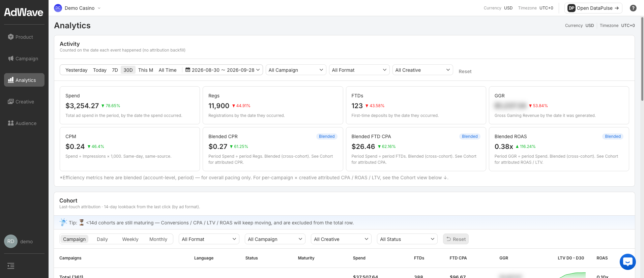The width and height of the screenshot is (644, 278).
Task: Select the Analytics bar chart menu item
Action: pos(24,80)
